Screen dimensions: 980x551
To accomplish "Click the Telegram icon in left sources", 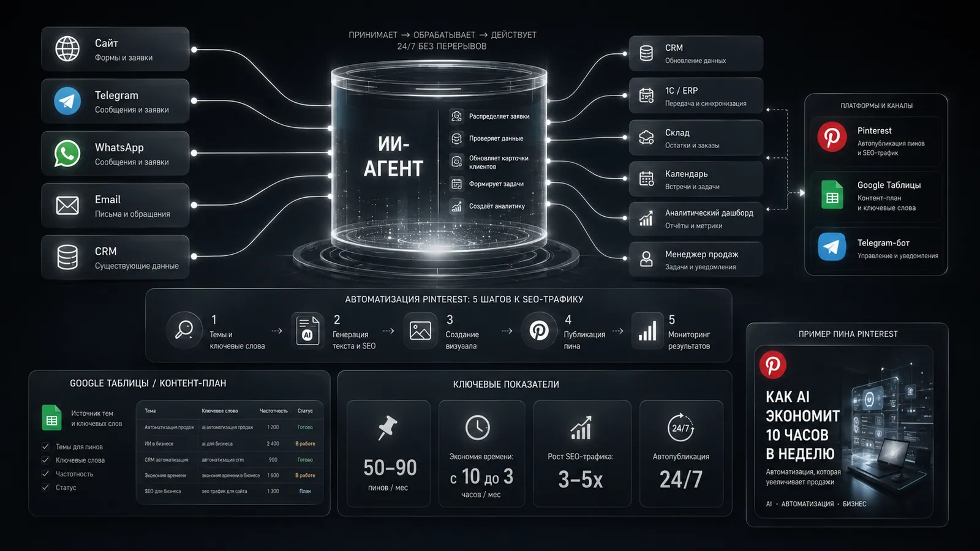I will click(x=67, y=101).
